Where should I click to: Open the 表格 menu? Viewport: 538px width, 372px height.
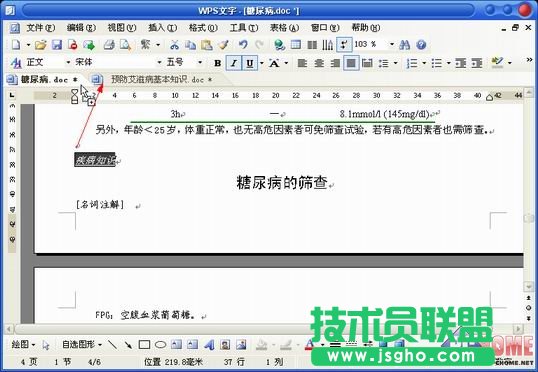[284, 27]
